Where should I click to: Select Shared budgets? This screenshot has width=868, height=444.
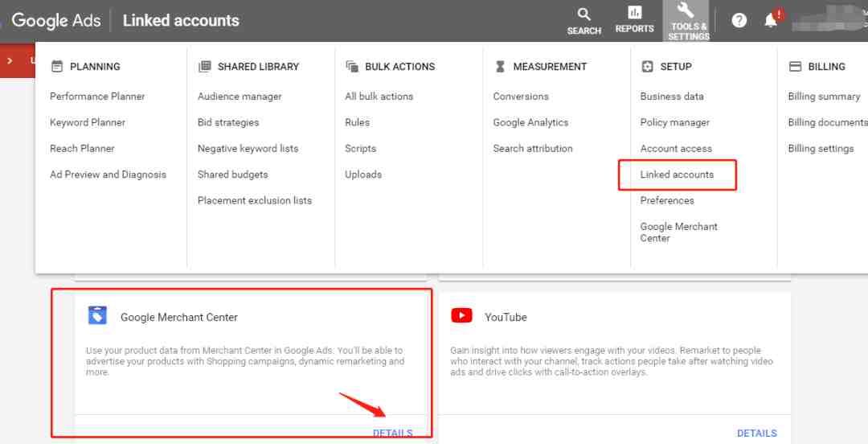tap(232, 175)
